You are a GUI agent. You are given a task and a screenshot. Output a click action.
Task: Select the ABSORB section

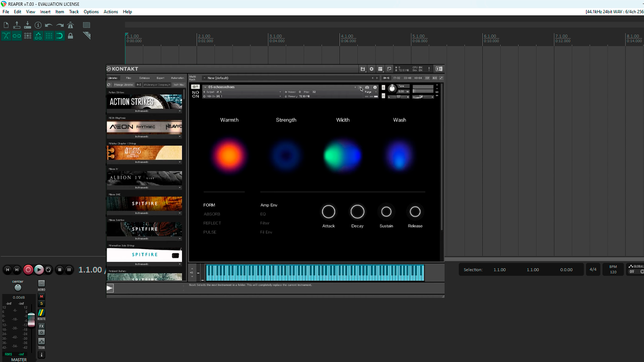212,214
